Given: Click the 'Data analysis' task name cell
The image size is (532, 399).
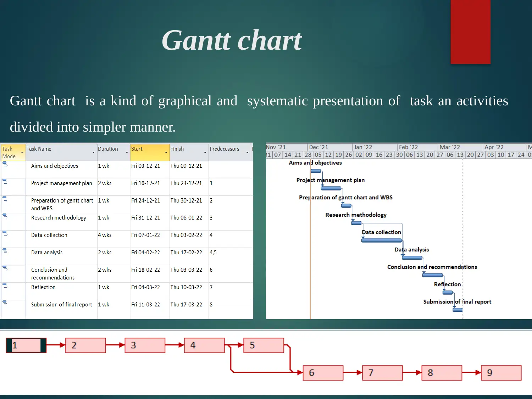Looking at the screenshot, I should [x=61, y=256].
